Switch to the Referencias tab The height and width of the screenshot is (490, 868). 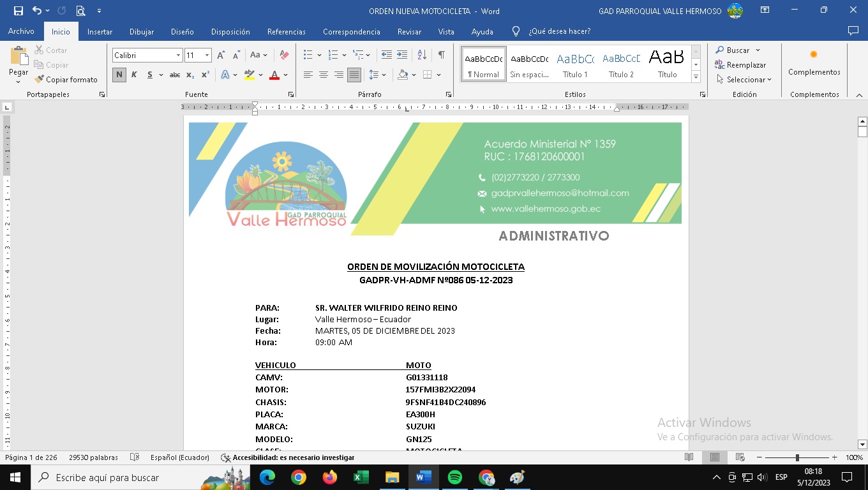[286, 31]
